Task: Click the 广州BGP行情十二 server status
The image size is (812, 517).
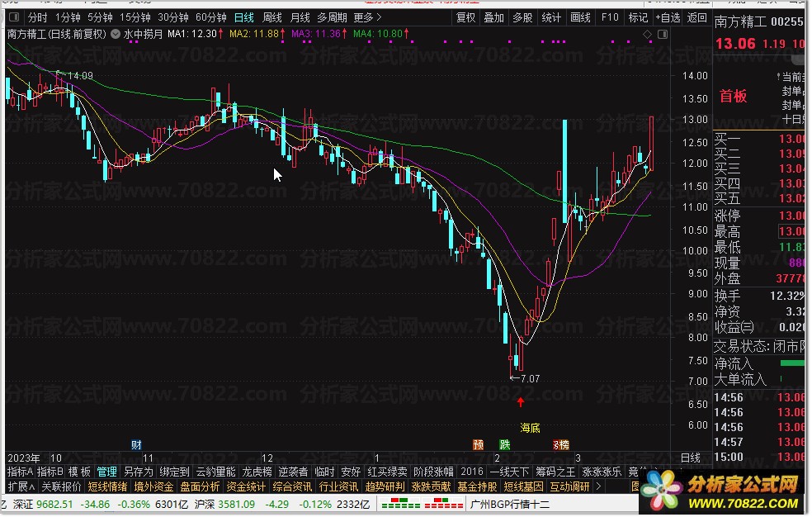Action: 510,505
